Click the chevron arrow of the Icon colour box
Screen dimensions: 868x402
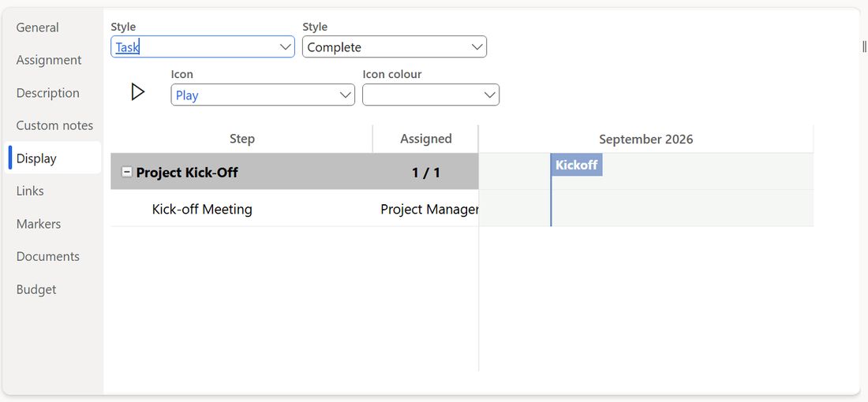[489, 95]
